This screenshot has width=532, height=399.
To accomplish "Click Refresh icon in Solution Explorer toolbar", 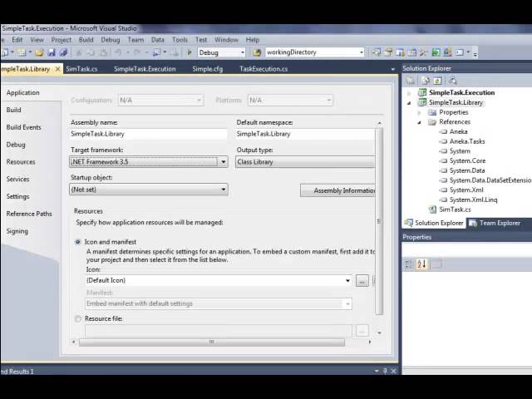I will (x=437, y=81).
